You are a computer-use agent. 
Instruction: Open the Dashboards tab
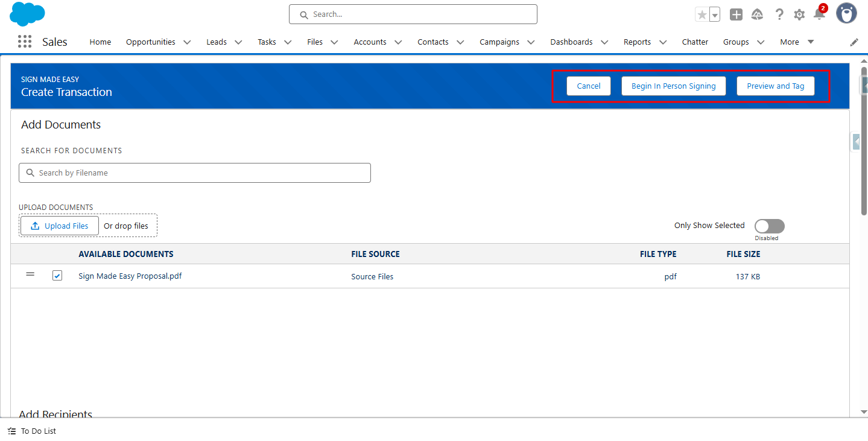tap(571, 42)
